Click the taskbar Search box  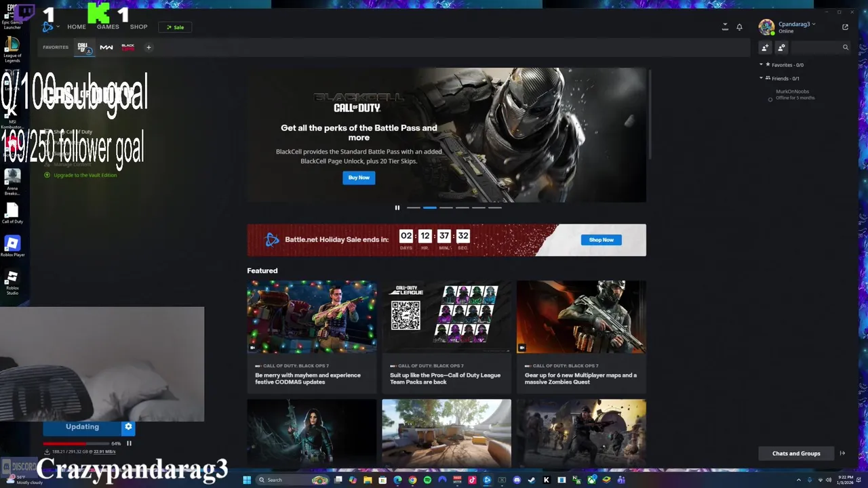click(x=292, y=480)
